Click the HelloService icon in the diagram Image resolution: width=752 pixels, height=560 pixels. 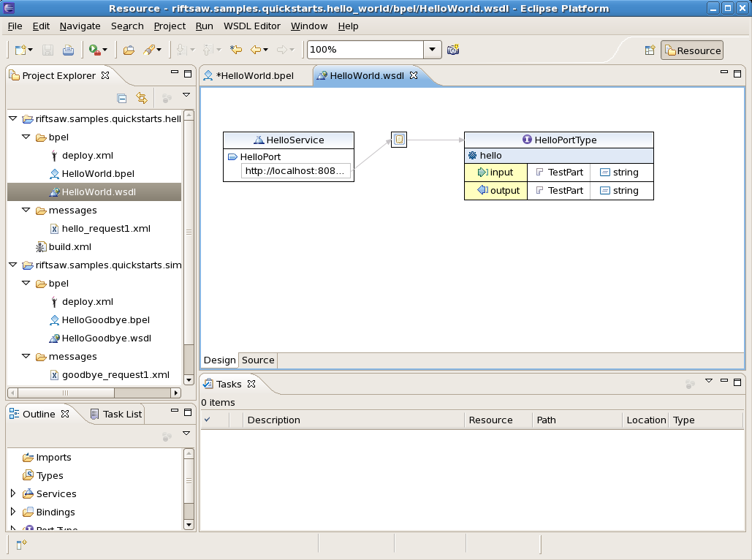pos(259,140)
